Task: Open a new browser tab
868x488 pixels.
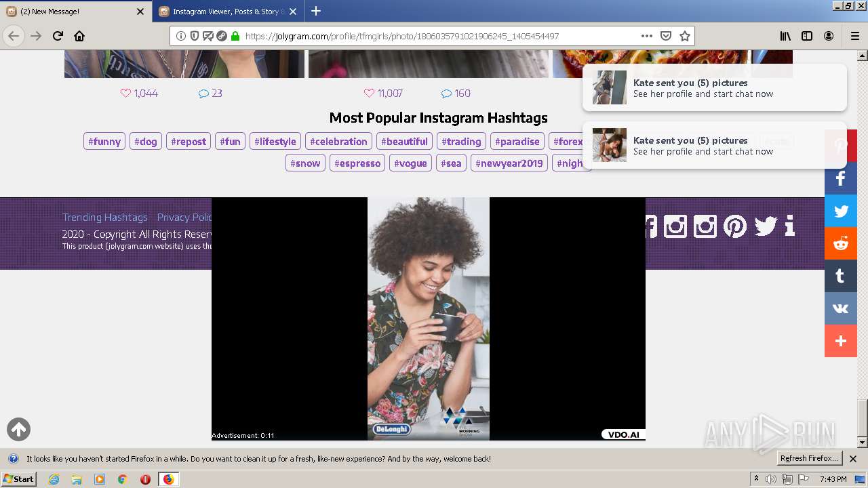Action: [x=316, y=12]
